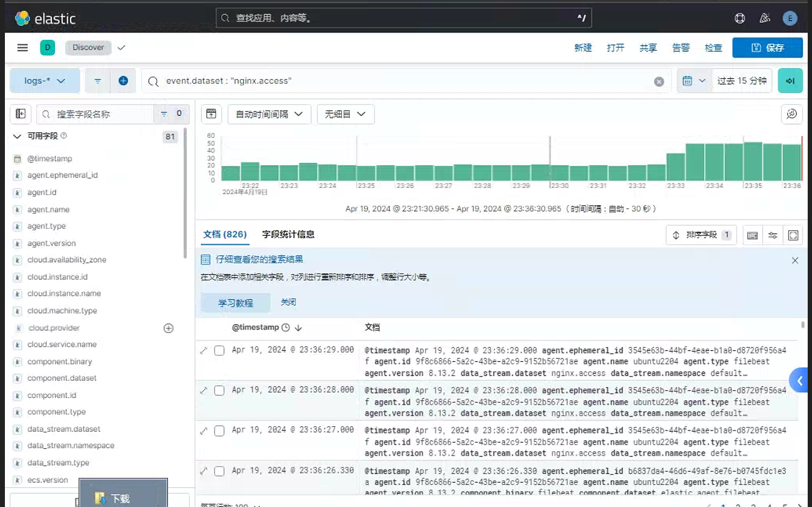Show keyboard shortcuts for the data grid
The image size is (812, 507).
tap(753, 235)
